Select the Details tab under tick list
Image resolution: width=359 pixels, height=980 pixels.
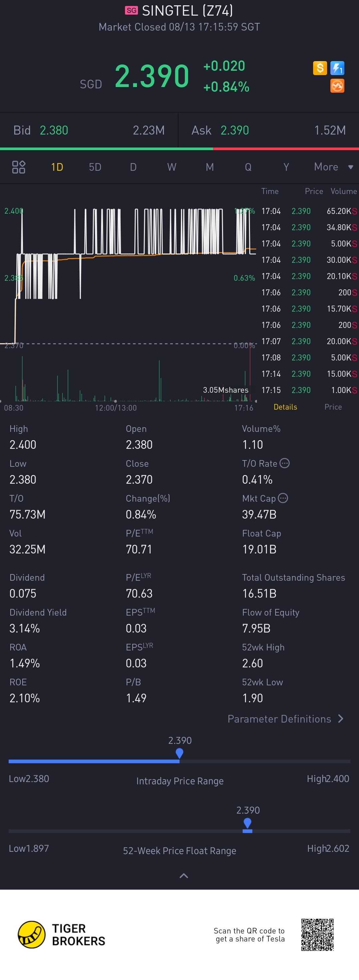pyautogui.click(x=285, y=407)
